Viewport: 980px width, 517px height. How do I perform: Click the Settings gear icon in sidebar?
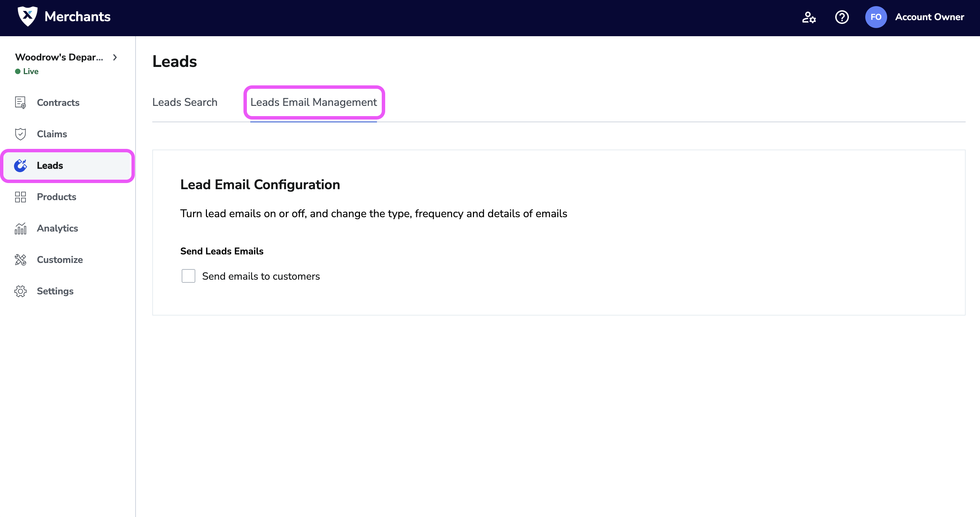pos(20,291)
